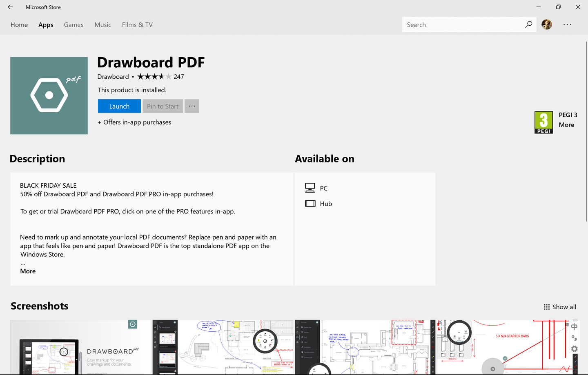Click the Show all grid icon
The width and height of the screenshot is (588, 375).
click(546, 306)
